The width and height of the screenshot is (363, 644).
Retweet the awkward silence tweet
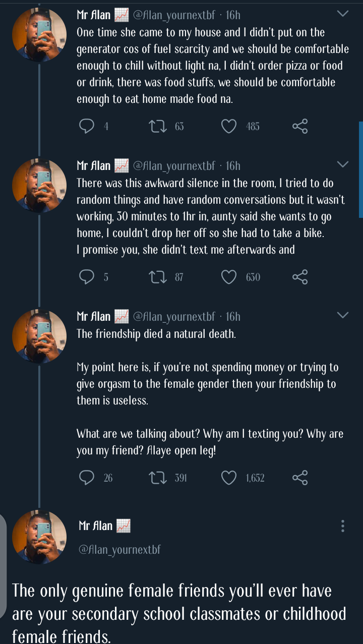pyautogui.click(x=159, y=276)
